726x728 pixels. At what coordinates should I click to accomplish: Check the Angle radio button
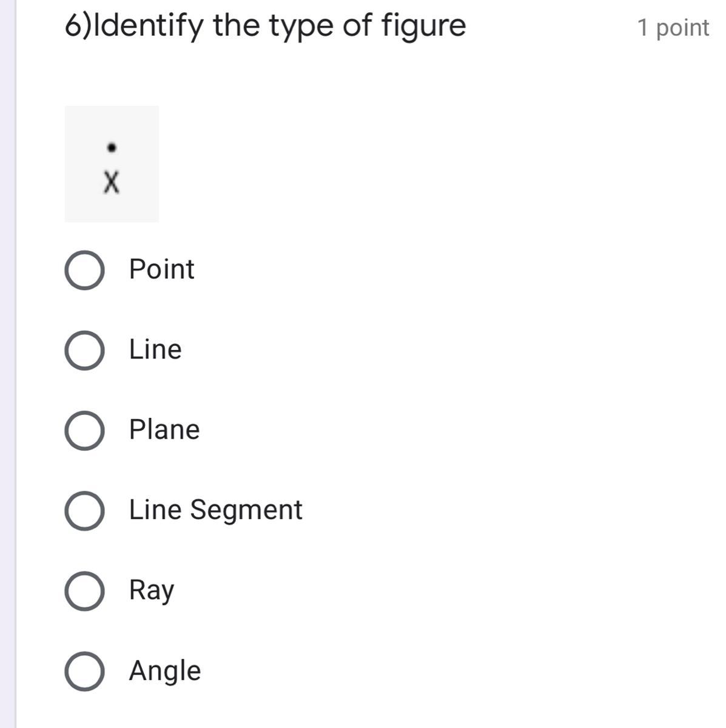click(84, 671)
